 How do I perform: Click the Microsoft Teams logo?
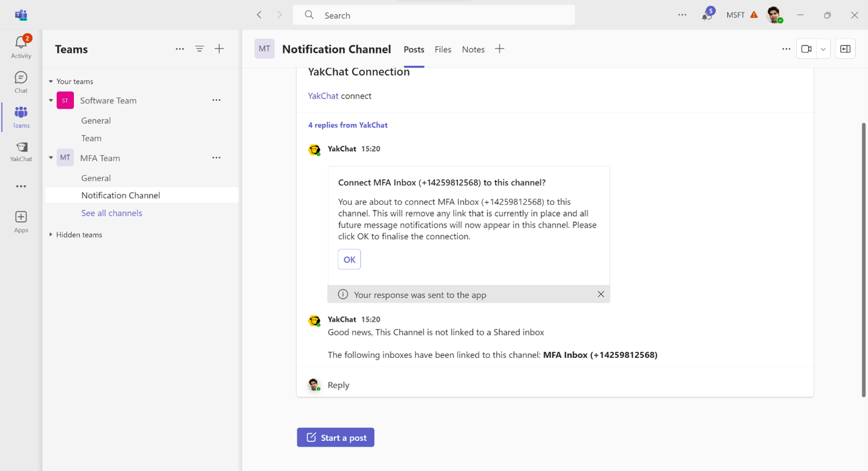coord(21,15)
